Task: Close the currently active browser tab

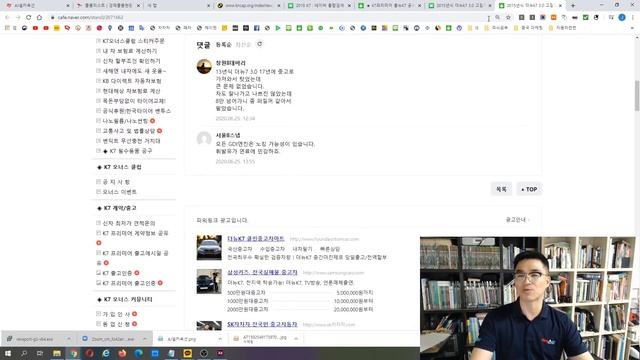Action: 560,6
